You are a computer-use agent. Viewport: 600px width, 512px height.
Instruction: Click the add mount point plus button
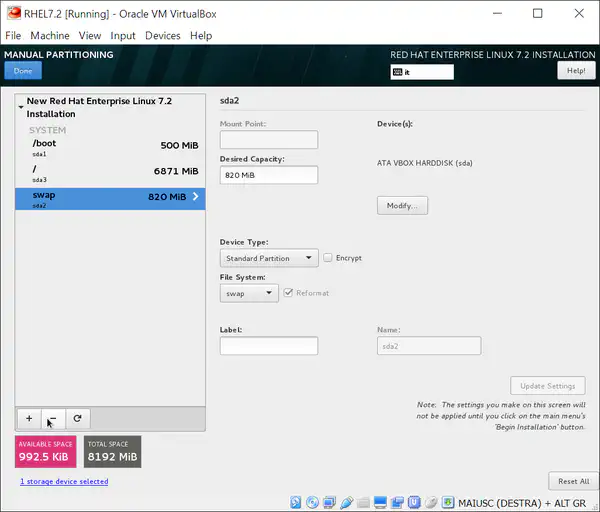[29, 419]
